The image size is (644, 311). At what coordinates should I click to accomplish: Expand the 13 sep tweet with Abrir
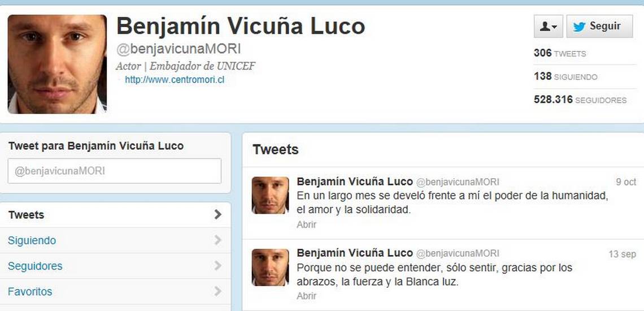(x=306, y=296)
